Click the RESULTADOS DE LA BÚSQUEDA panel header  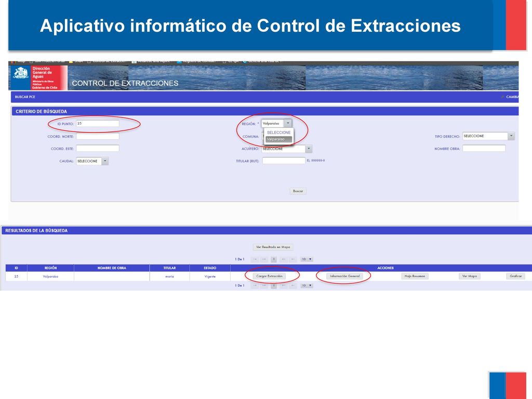(x=267, y=230)
